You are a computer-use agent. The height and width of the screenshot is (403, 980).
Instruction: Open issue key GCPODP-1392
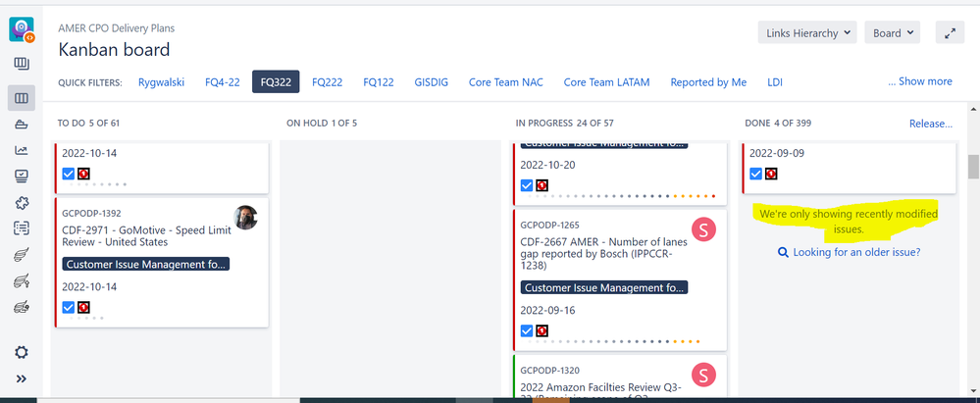(92, 213)
